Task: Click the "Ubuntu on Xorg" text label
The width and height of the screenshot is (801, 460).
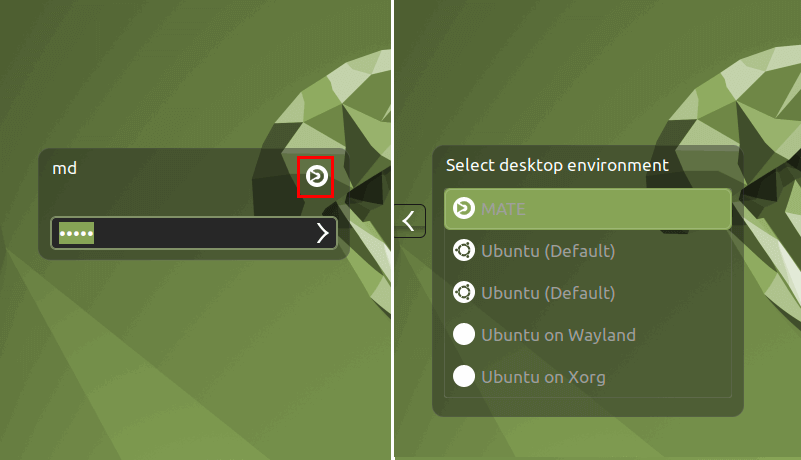Action: coord(543,377)
